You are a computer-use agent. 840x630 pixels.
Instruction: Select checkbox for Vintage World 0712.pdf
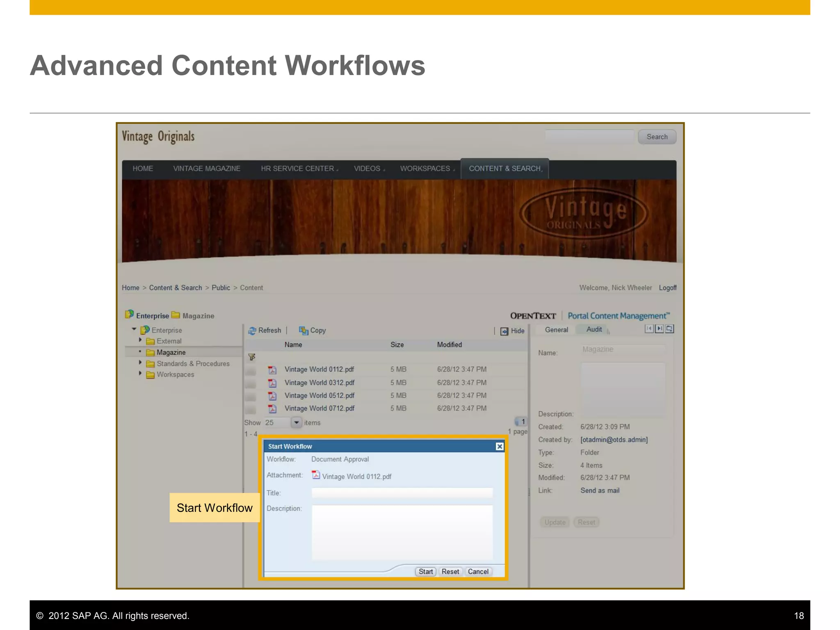coord(250,410)
